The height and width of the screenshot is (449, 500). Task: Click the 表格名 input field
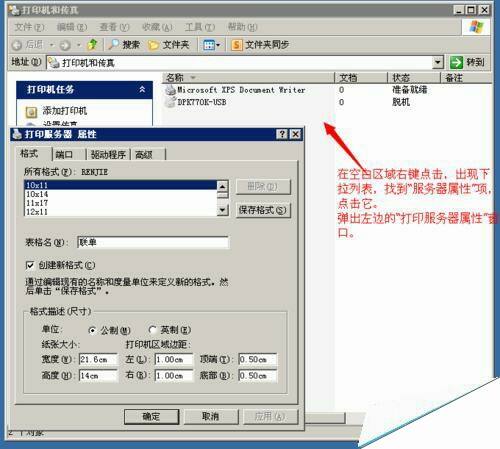click(x=153, y=242)
